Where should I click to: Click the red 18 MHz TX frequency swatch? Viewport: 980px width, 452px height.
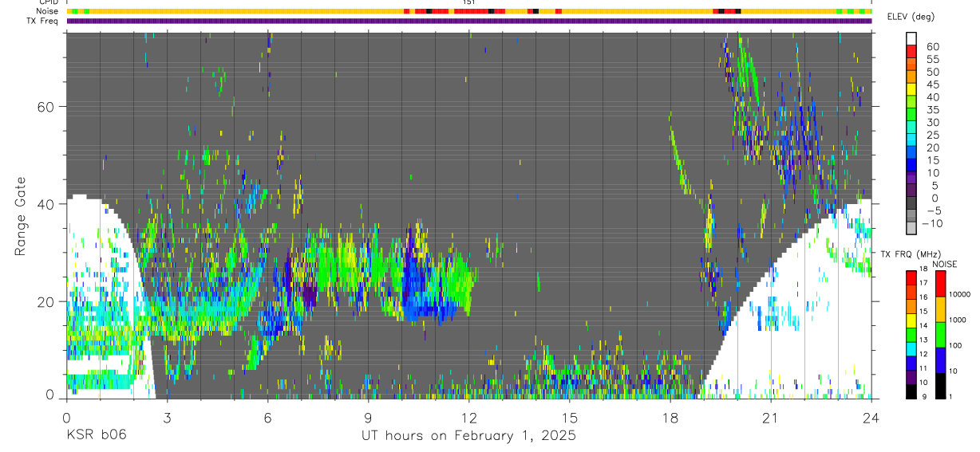(x=912, y=277)
